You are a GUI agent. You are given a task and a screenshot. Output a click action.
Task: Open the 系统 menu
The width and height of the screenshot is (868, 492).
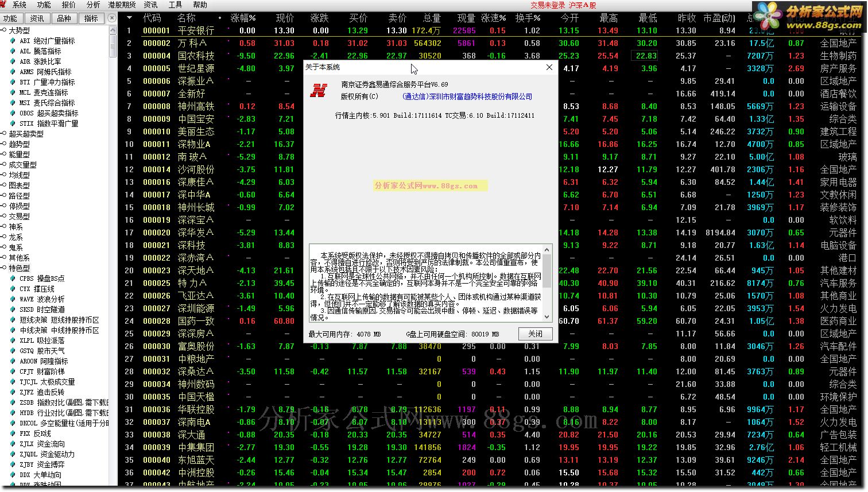(19, 5)
